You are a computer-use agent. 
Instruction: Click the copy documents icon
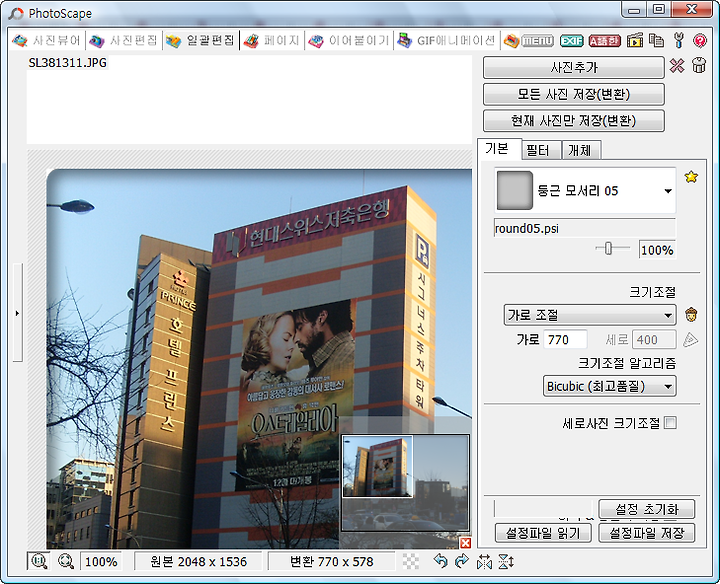[x=656, y=40]
